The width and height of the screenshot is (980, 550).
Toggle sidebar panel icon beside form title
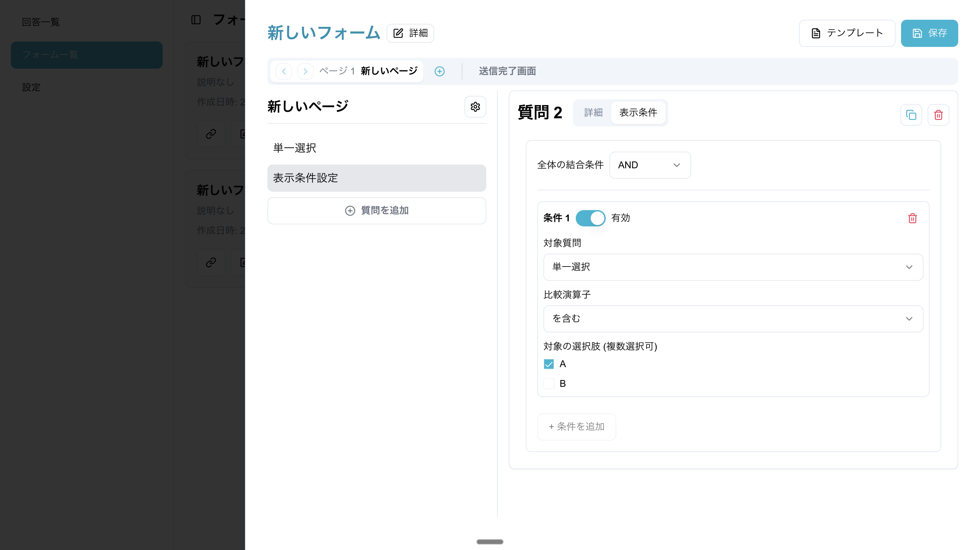(196, 20)
